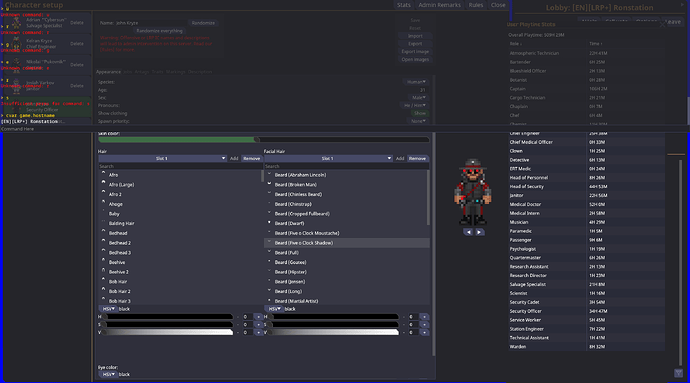The image size is (690, 383).
Task: Switch to the Description tab
Action: coord(200,72)
